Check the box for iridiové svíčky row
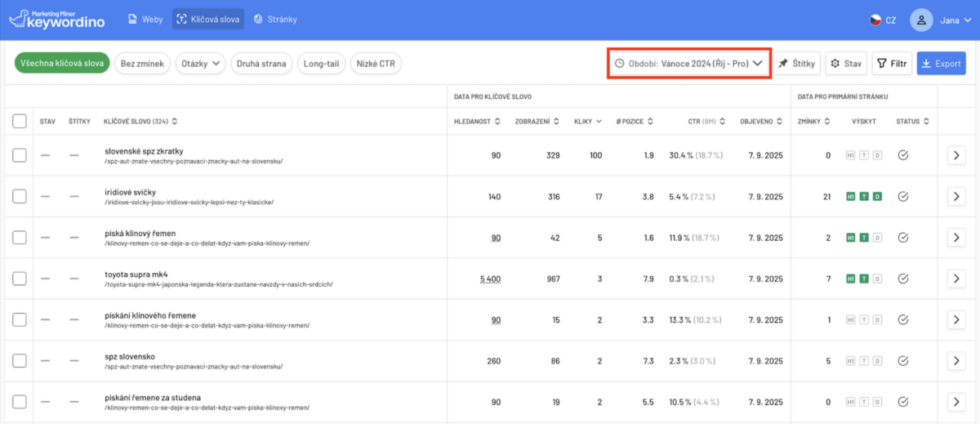Screen dimensions: 980x424 point(20,196)
